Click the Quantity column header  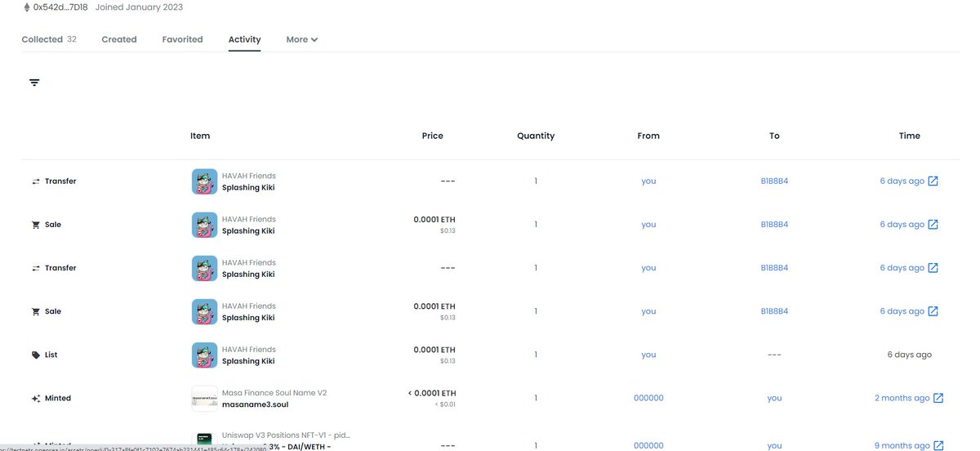point(536,136)
